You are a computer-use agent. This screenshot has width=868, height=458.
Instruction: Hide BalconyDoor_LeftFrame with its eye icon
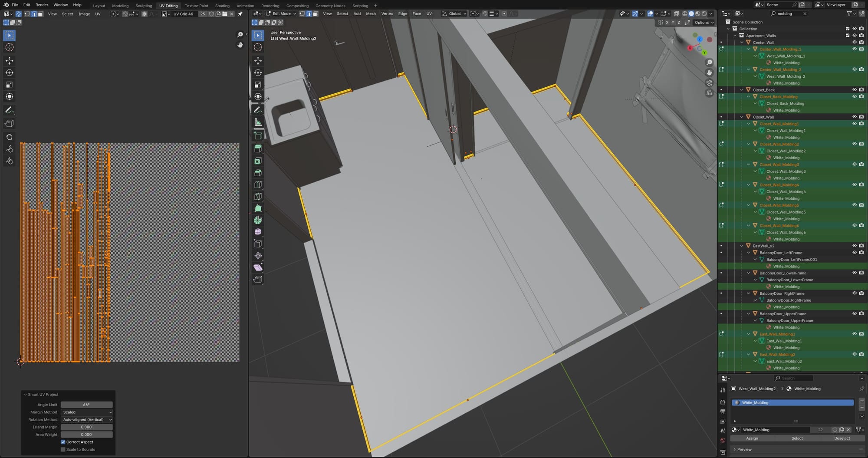coord(855,252)
